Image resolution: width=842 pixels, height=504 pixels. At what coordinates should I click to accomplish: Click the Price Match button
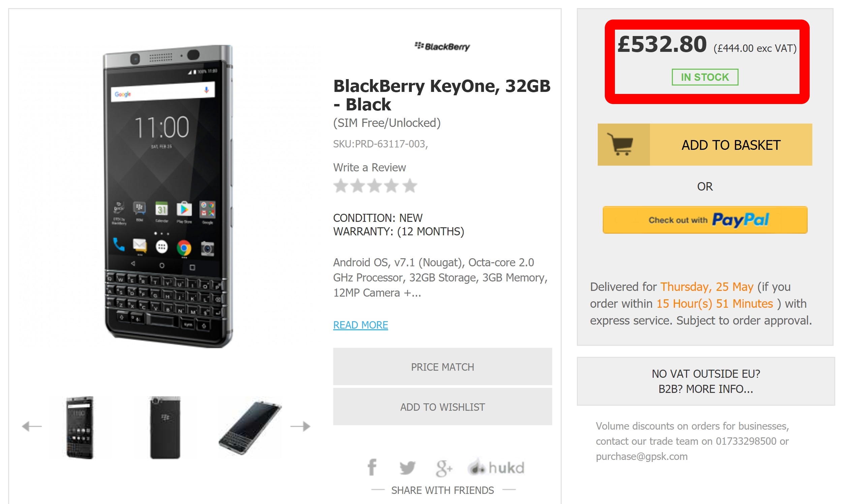click(442, 367)
